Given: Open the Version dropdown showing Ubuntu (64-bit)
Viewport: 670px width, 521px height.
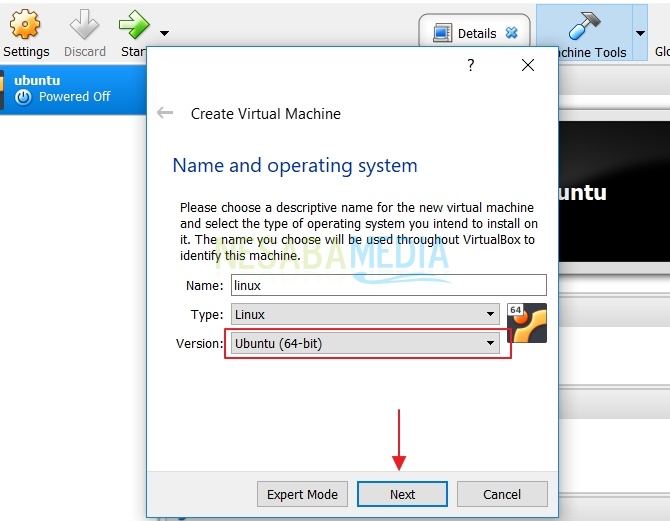Looking at the screenshot, I should (x=365, y=343).
